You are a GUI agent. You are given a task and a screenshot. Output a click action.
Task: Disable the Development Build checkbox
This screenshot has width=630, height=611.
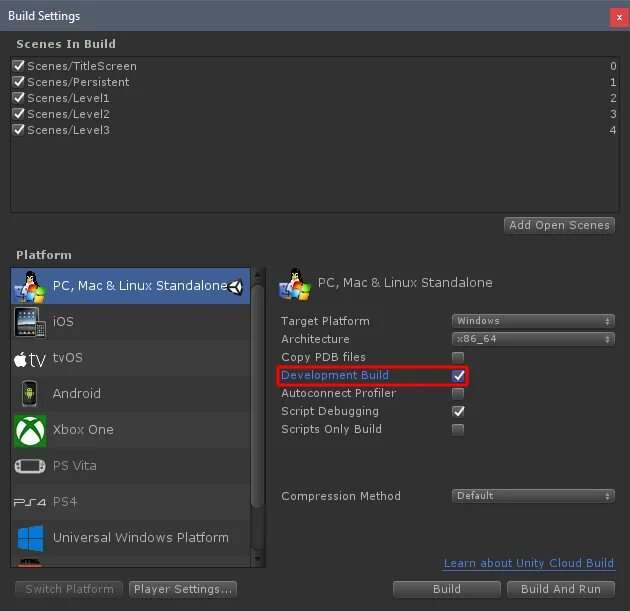(x=458, y=376)
